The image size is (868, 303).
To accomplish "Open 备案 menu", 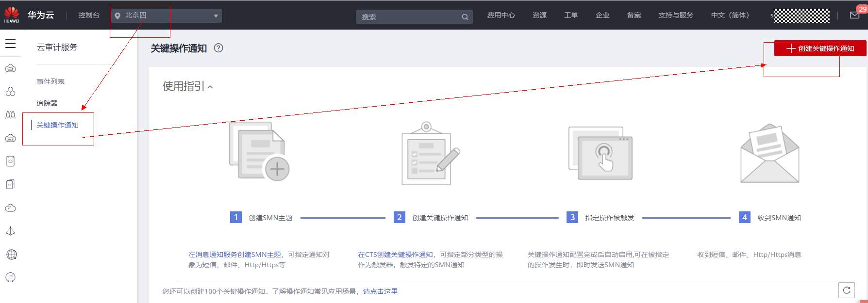I will click(x=634, y=16).
